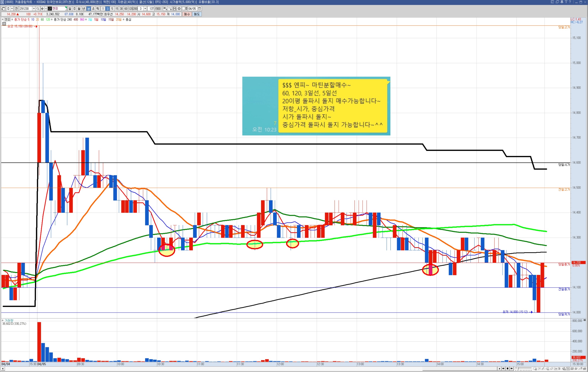The image size is (588, 372).
Task: Click the save chart floppy icon
Action: 174,8
